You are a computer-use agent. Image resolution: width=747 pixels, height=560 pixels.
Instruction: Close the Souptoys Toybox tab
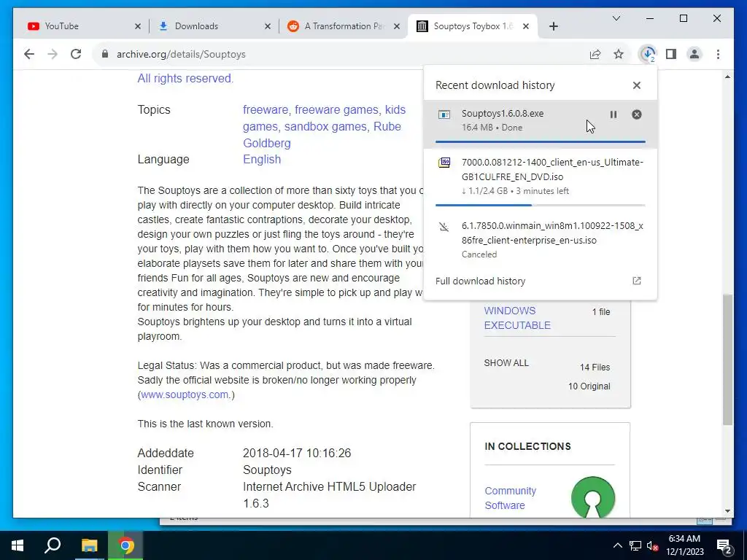point(526,26)
